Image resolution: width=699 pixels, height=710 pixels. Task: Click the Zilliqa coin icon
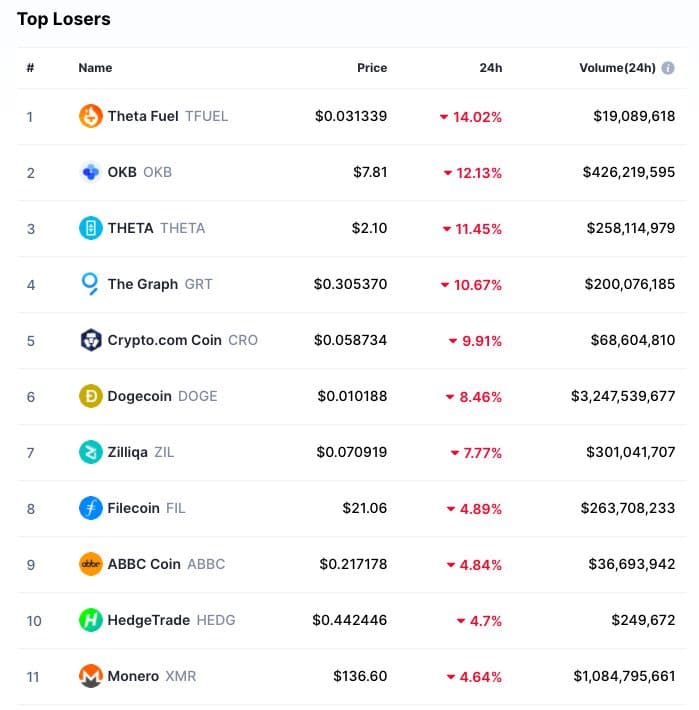[91, 452]
